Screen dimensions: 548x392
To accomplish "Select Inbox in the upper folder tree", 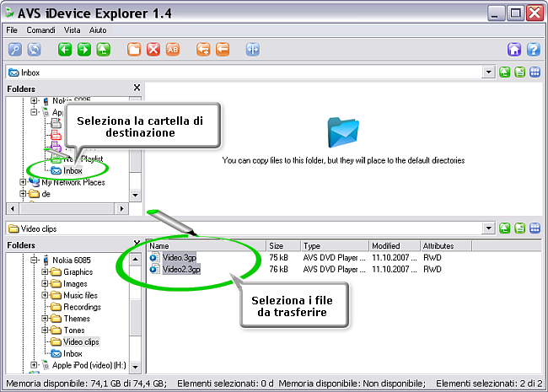I will click(73, 170).
